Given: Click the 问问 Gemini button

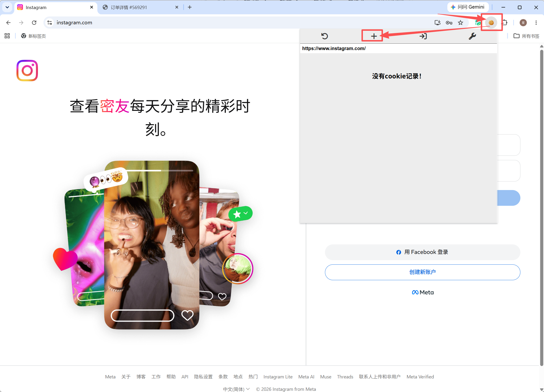Looking at the screenshot, I should (468, 7).
